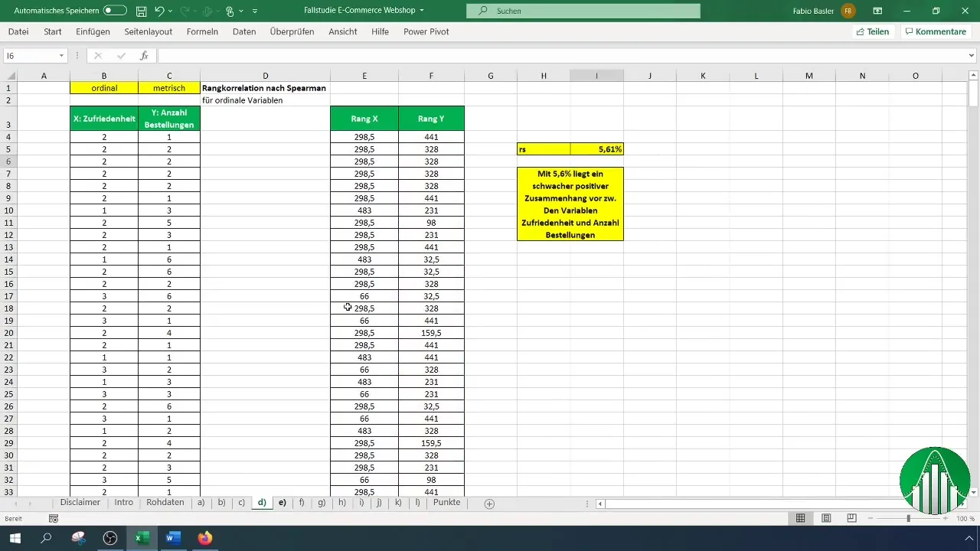The height and width of the screenshot is (551, 980).
Task: Switch to the Formeln tab
Action: [x=202, y=32]
